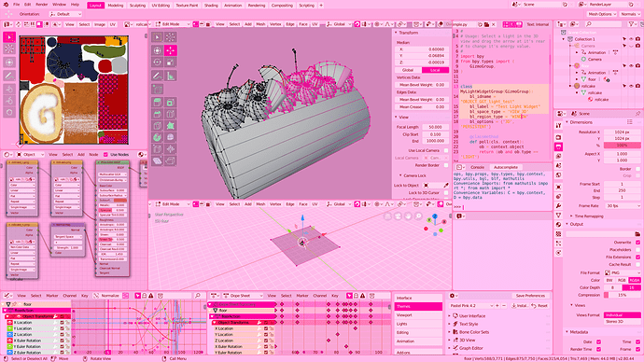Select the Scale tool in 3D viewport toolbar
Viewport: 644px width, 362px height.
[x=170, y=63]
